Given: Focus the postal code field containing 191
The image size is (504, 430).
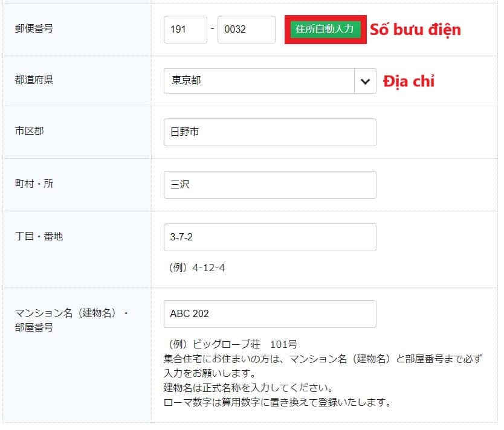Looking at the screenshot, I should click(185, 30).
